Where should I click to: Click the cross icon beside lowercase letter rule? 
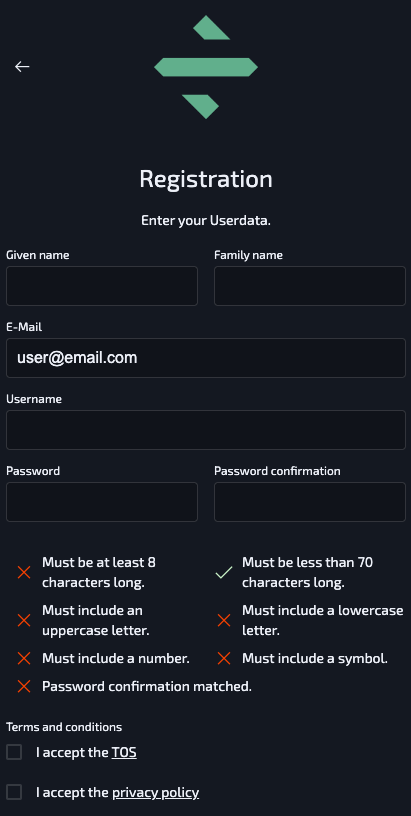[224, 620]
